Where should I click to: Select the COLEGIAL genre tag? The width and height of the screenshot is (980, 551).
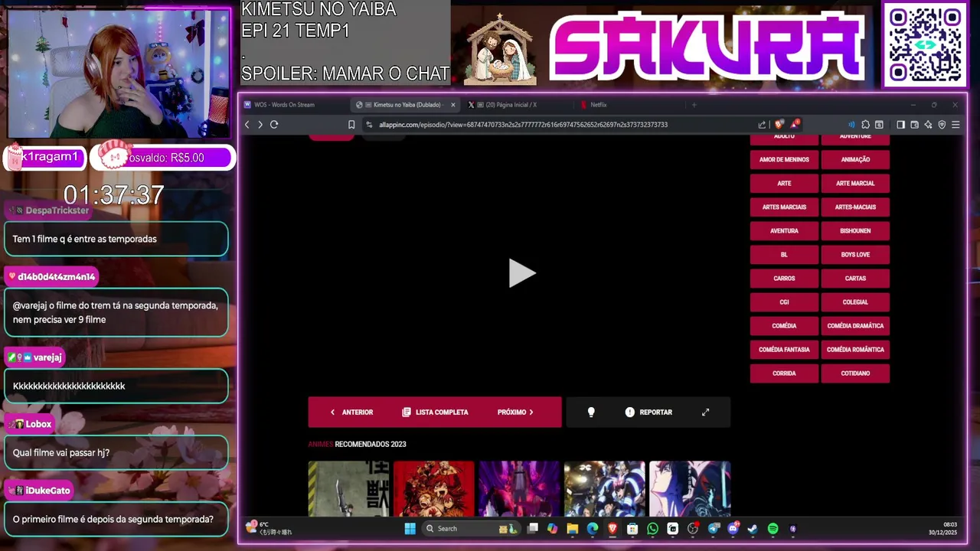pos(855,302)
